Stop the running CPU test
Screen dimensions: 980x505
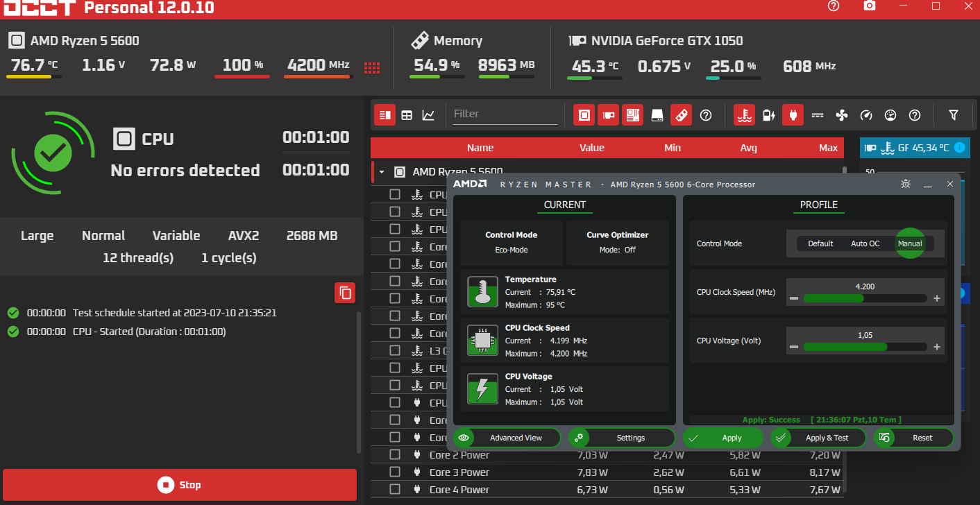[x=180, y=485]
